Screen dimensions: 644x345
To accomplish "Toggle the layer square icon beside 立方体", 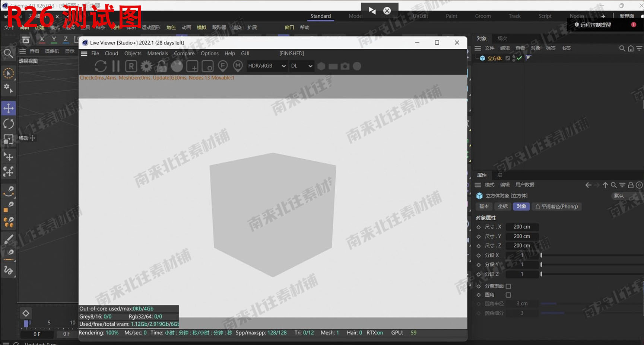I will click(x=508, y=58).
